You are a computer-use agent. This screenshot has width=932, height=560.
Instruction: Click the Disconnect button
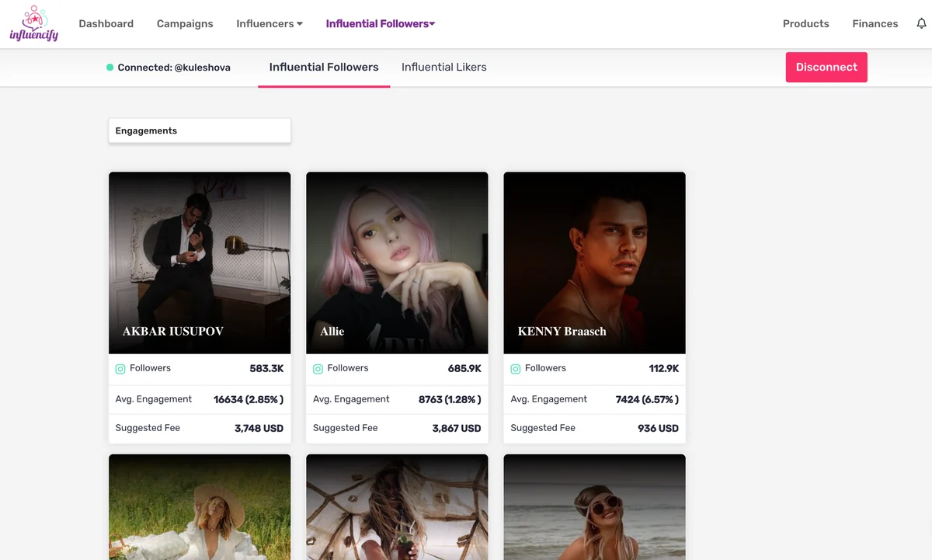pyautogui.click(x=826, y=67)
